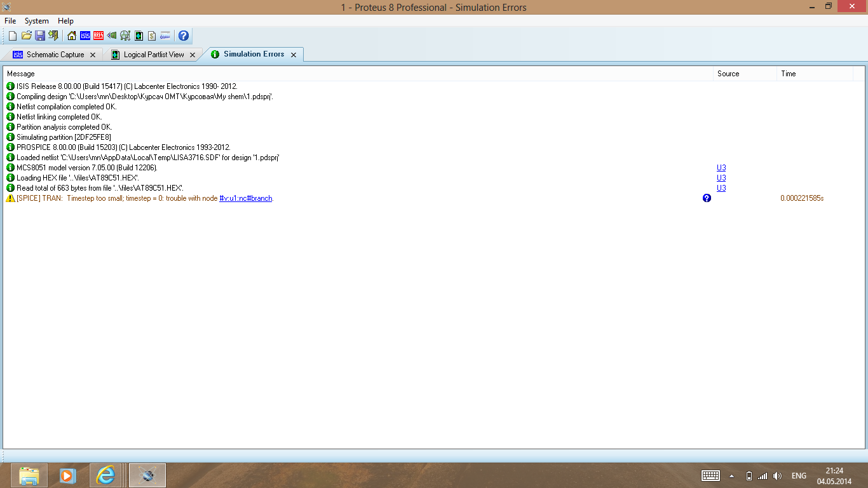Click U3 link in MCS8051 model row

pos(721,168)
